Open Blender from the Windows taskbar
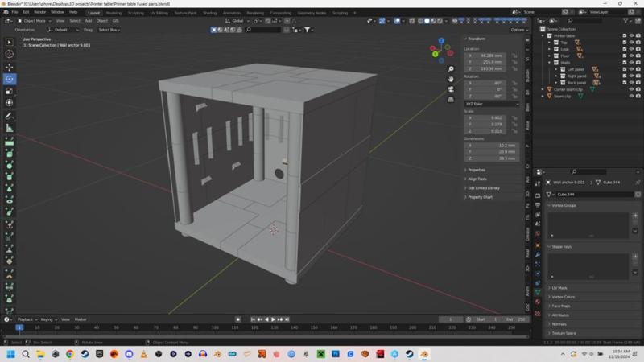Screen dimensions: 644x362 (424, 354)
